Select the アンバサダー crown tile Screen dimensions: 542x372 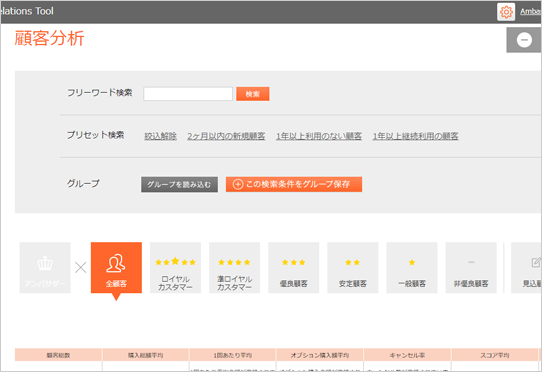pos(45,268)
